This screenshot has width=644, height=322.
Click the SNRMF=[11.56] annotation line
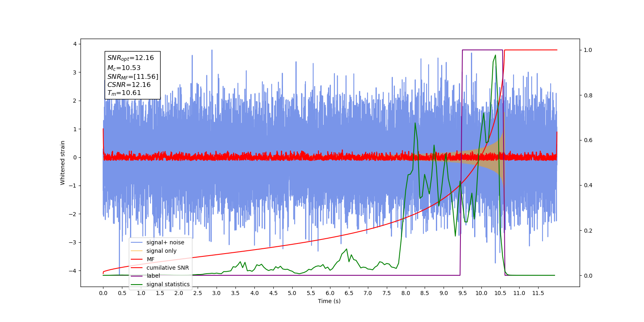(x=133, y=76)
